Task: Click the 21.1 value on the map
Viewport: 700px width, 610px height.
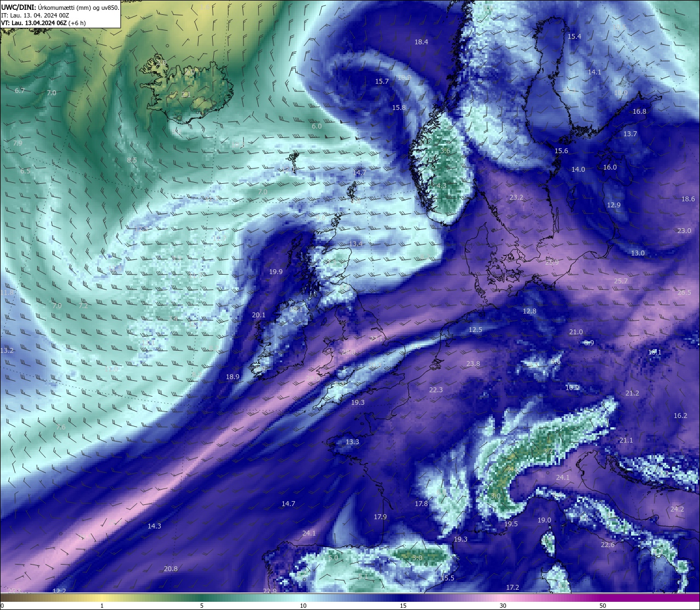Action: coord(626,440)
